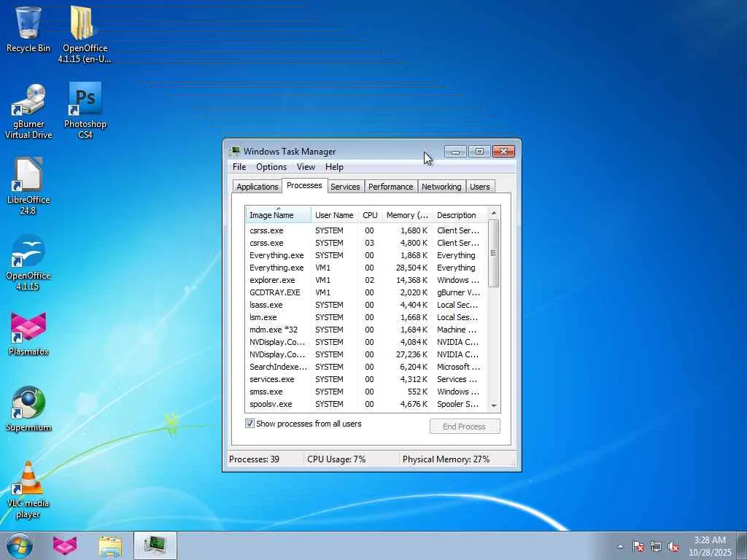
Task: Open the Recycle Bin desktop icon
Action: pos(28,24)
